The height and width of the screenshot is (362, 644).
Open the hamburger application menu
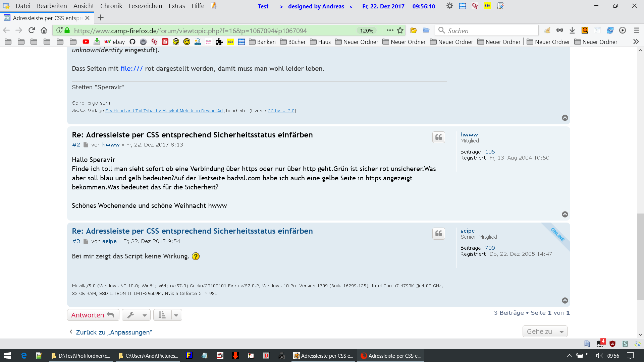pos(636,31)
